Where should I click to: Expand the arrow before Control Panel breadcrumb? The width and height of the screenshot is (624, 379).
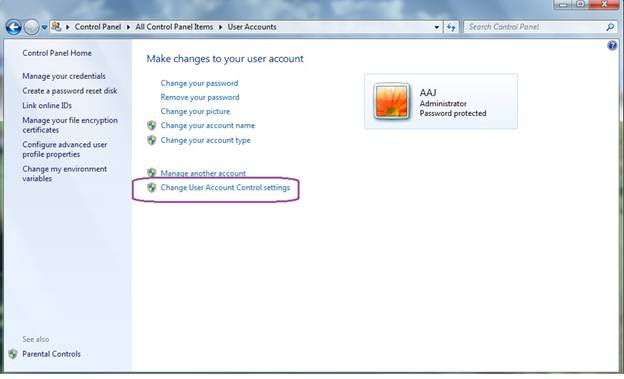(68, 27)
